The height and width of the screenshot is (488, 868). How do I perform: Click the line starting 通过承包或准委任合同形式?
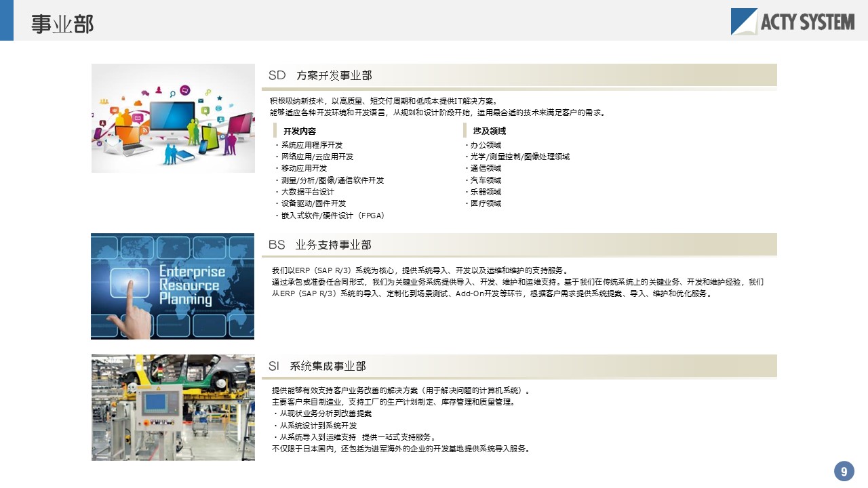pyautogui.click(x=518, y=282)
